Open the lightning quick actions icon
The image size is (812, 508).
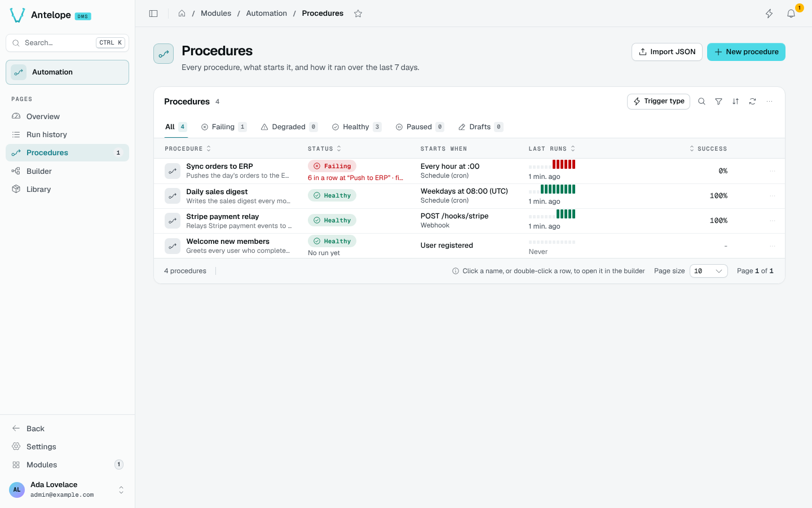coord(769,14)
